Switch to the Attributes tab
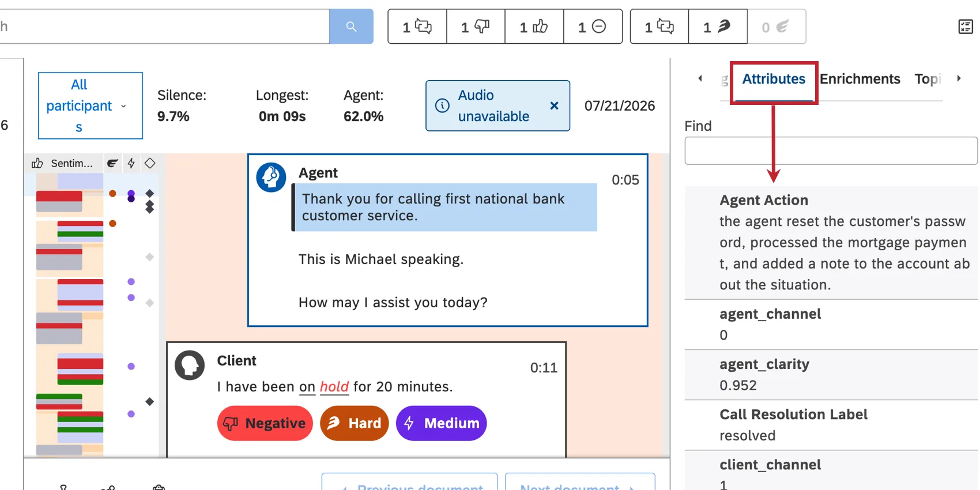The width and height of the screenshot is (980, 490). click(774, 79)
